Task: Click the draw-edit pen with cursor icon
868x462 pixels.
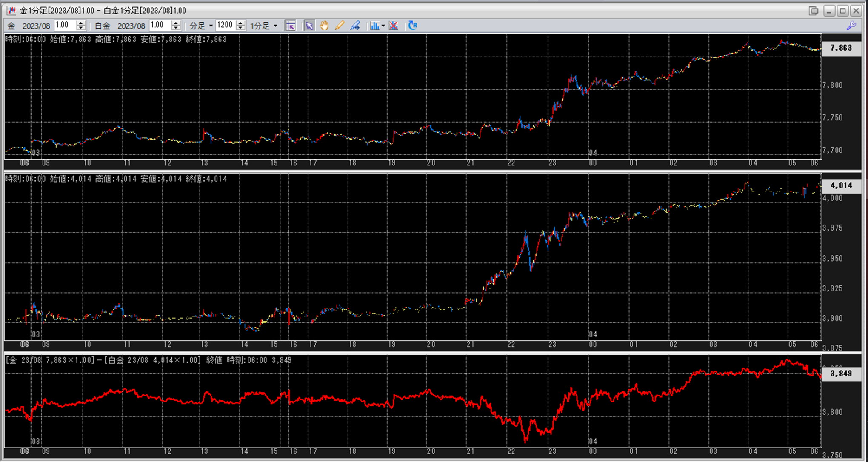Action: click(x=355, y=26)
